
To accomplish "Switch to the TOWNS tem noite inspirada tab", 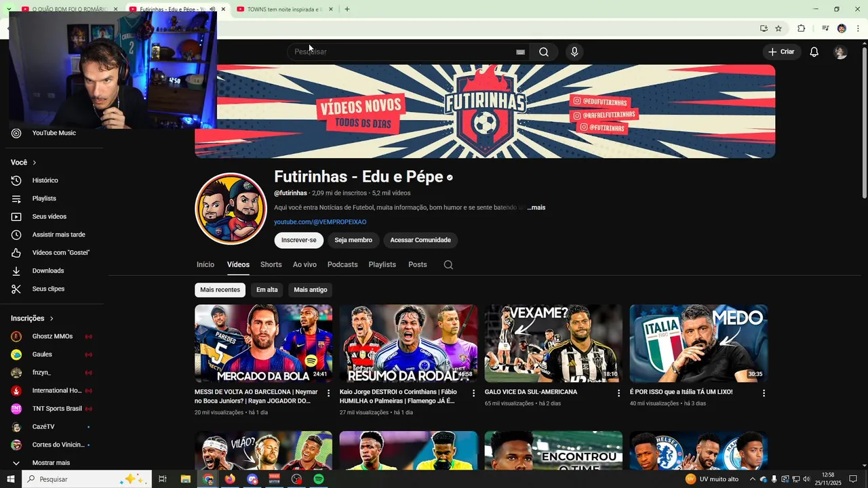I will click(x=285, y=9).
